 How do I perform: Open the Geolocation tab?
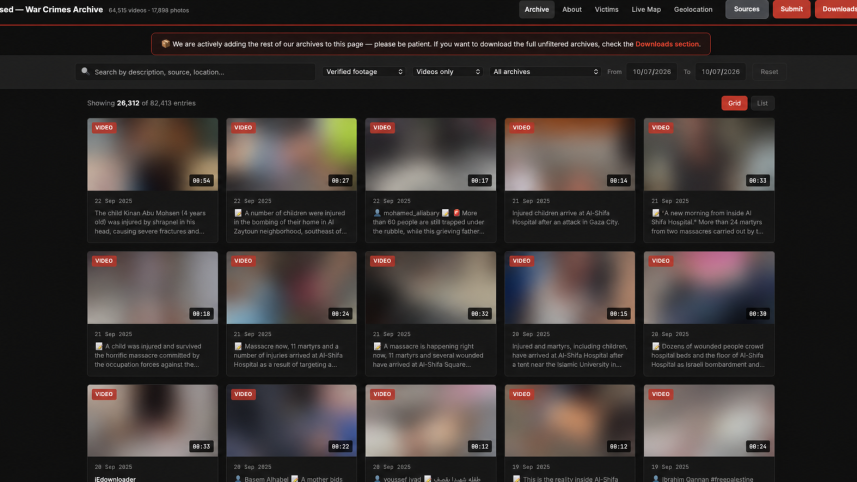pyautogui.click(x=693, y=9)
